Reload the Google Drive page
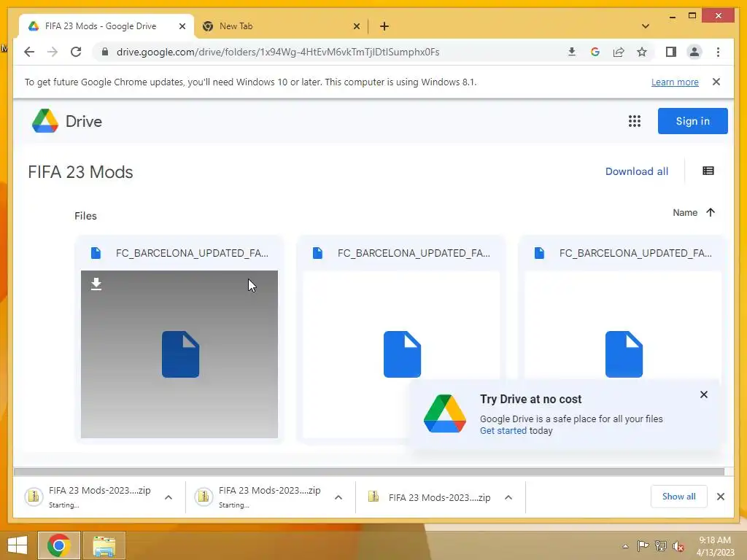This screenshot has width=747, height=560. [76, 52]
